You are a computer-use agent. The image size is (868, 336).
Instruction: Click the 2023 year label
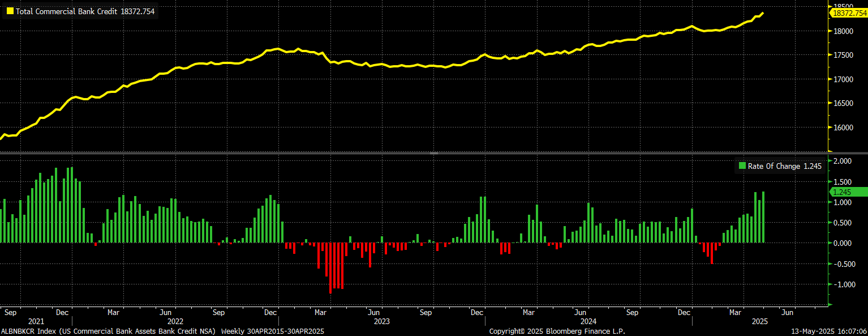[x=382, y=321]
